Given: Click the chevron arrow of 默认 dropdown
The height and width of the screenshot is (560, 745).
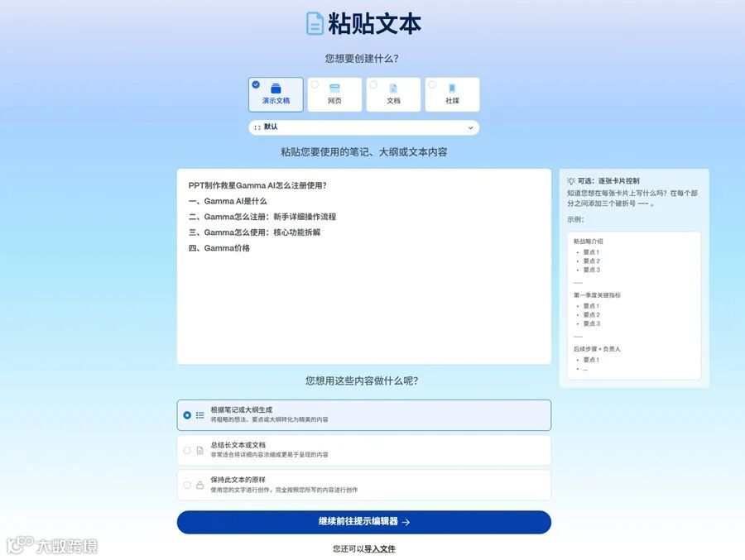Looking at the screenshot, I should [470, 127].
